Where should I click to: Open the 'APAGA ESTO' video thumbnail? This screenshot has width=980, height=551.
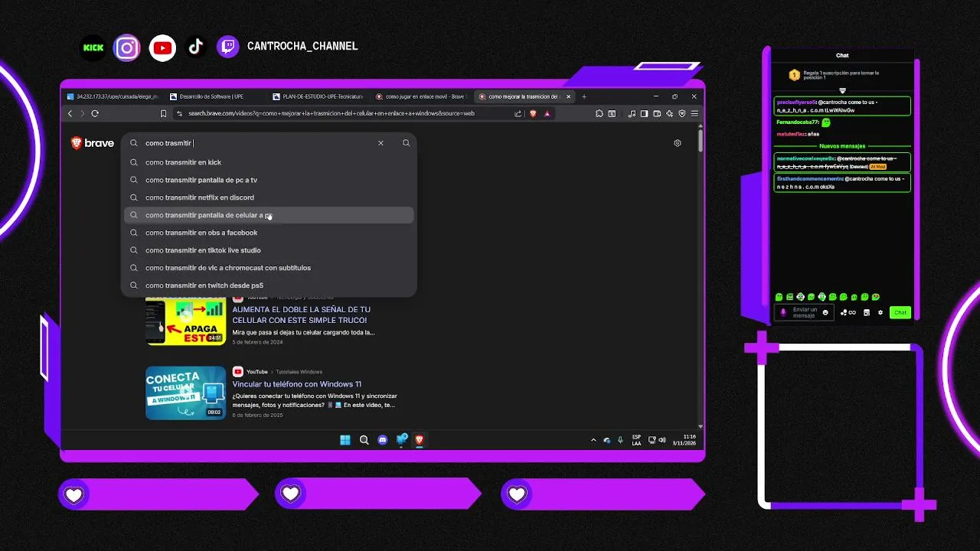pos(186,321)
